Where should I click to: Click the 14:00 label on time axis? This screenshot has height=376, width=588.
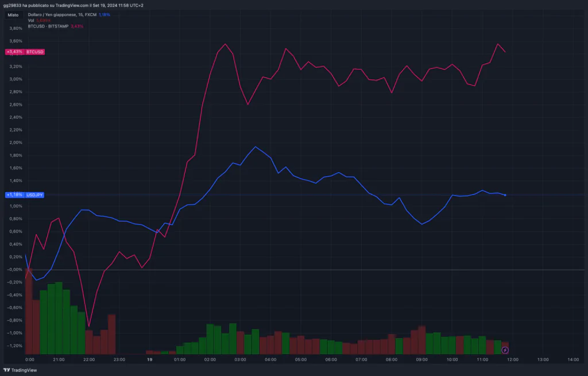(x=572, y=360)
